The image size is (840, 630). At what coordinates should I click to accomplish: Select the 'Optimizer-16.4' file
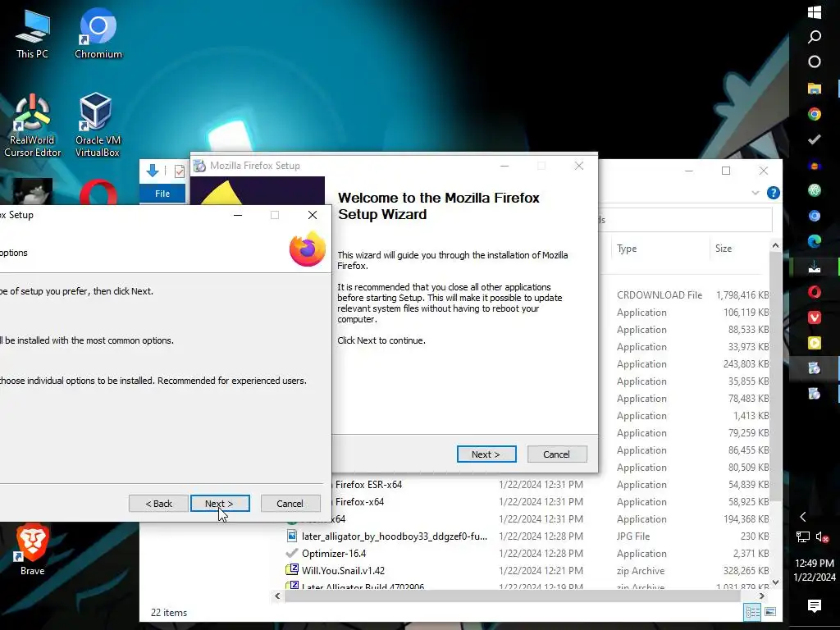334,553
